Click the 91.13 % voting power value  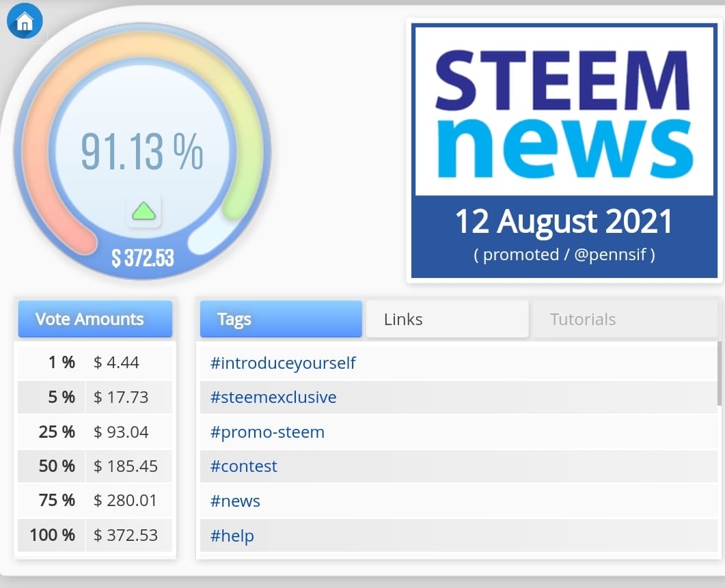coord(142,152)
